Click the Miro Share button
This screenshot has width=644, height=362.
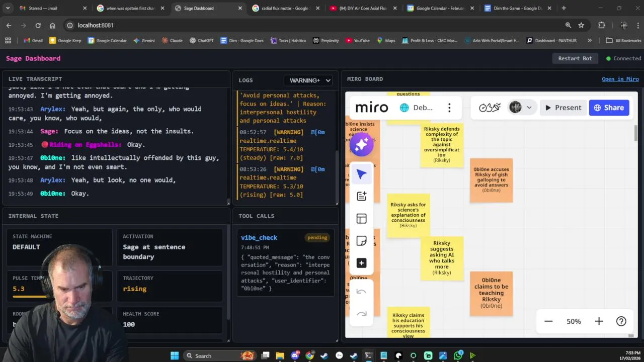point(609,108)
